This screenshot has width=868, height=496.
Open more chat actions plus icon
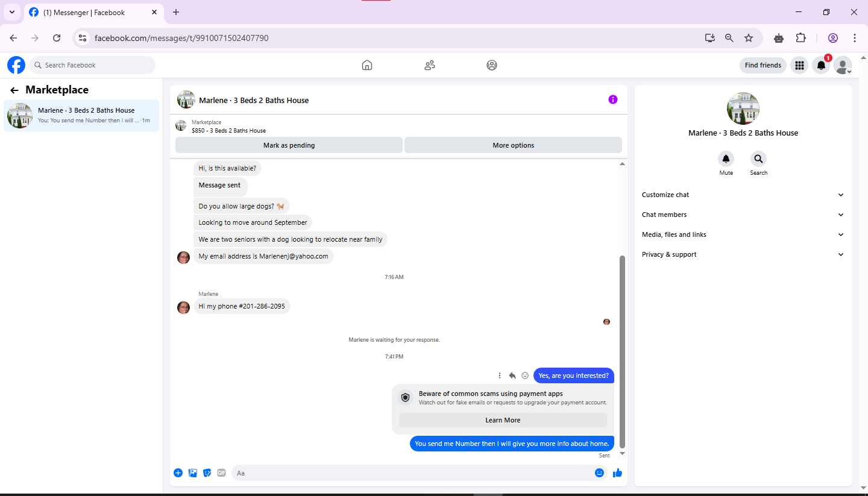click(178, 473)
